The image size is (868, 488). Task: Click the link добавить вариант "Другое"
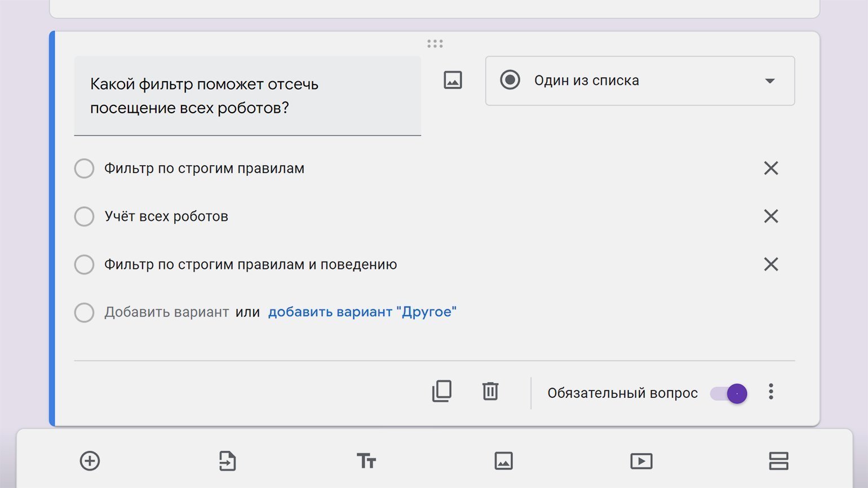[362, 312]
